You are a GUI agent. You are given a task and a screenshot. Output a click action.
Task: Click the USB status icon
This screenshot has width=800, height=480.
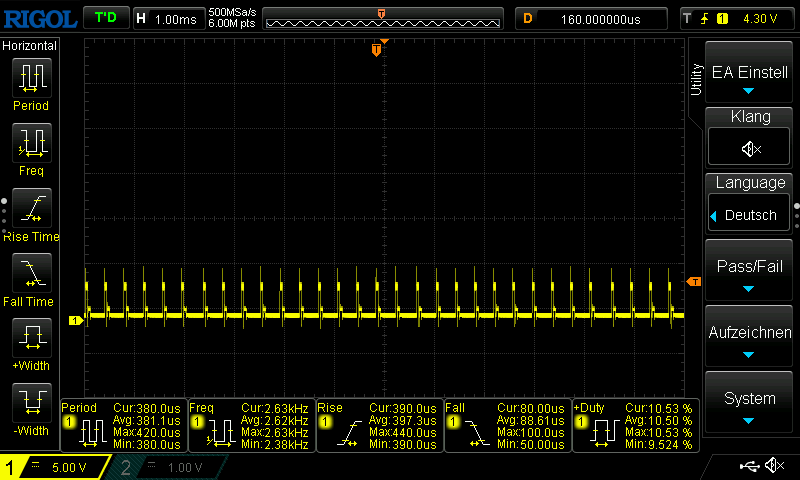(749, 465)
